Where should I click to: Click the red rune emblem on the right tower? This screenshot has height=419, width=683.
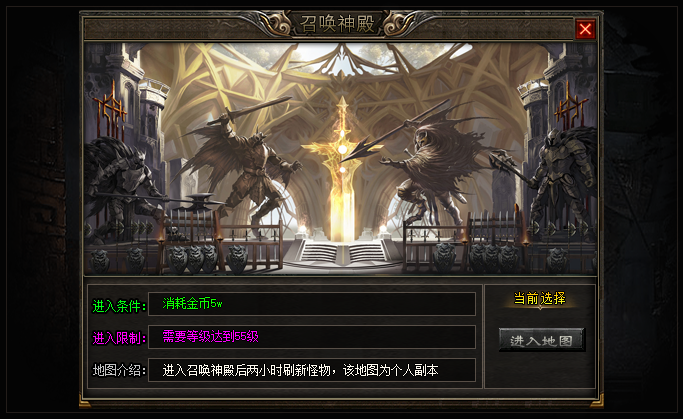pos(571,108)
